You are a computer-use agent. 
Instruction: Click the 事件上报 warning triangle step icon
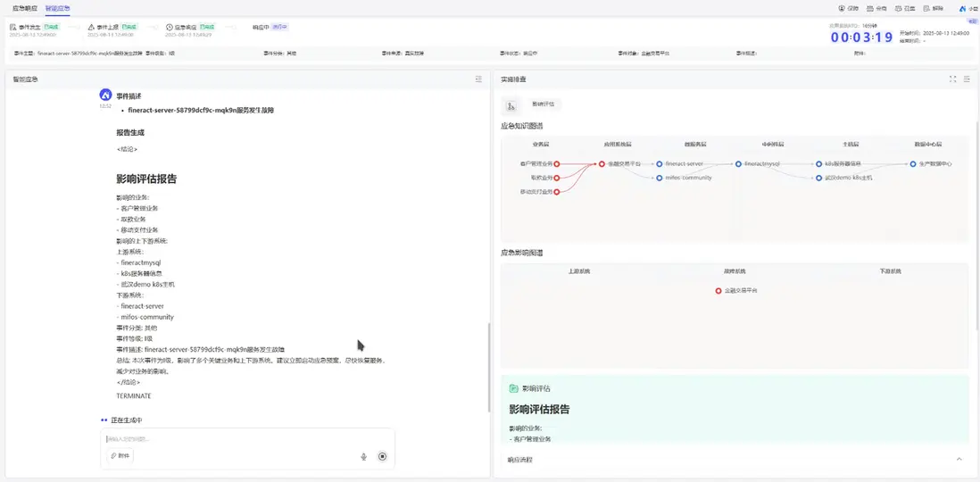click(91, 28)
